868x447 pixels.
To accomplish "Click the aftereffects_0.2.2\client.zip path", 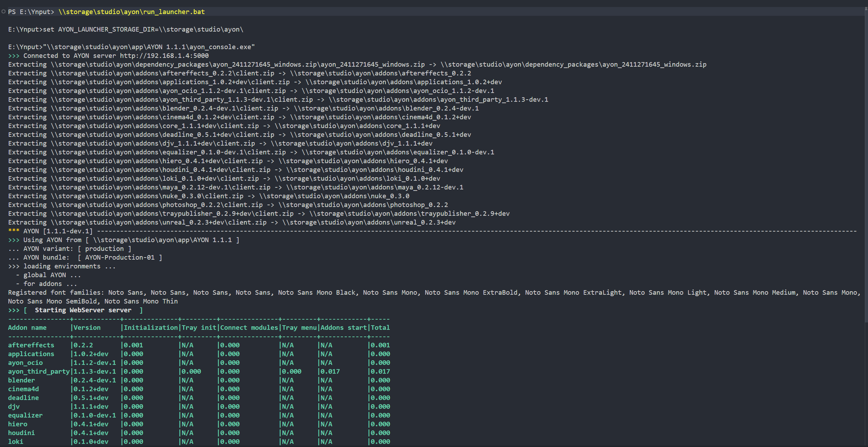I will (162, 73).
